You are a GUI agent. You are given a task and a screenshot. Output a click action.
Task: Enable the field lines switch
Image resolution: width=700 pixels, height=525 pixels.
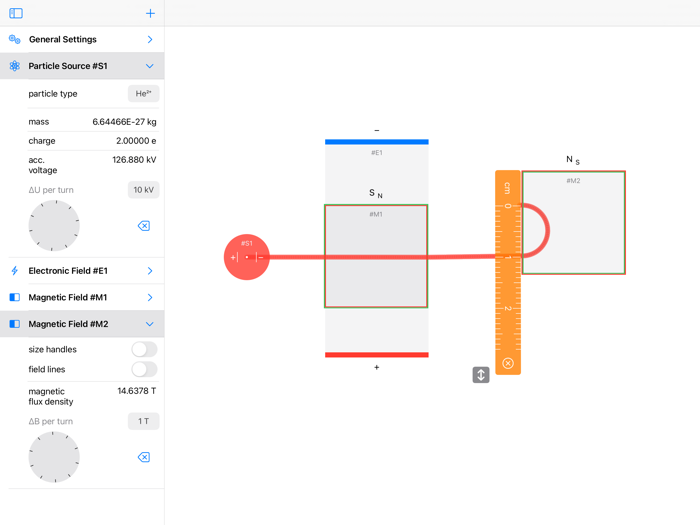[x=144, y=369]
